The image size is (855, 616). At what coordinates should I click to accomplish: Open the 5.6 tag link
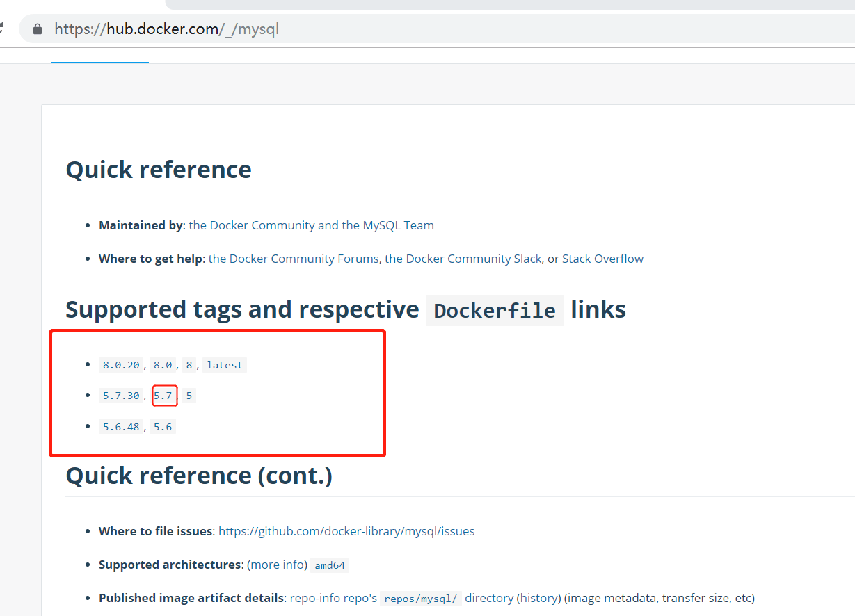tap(163, 426)
